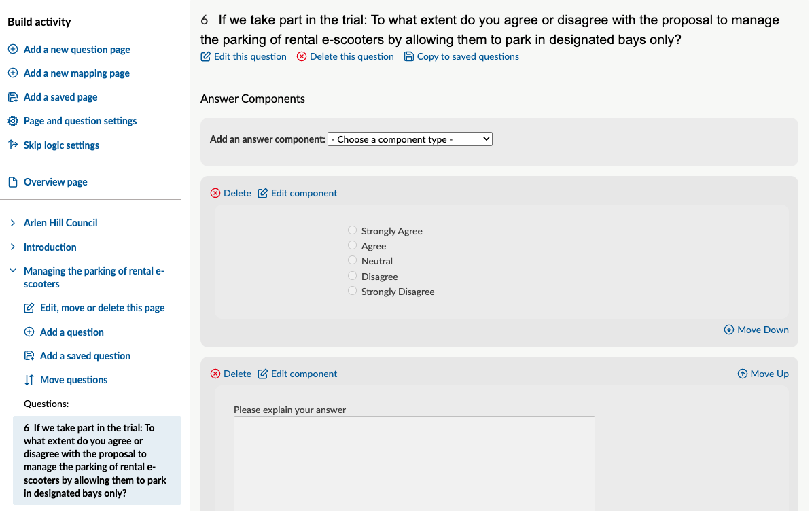Click the plus icon beside Add a new mapping page
Image resolution: width=812 pixels, height=511 pixels.
tap(13, 73)
